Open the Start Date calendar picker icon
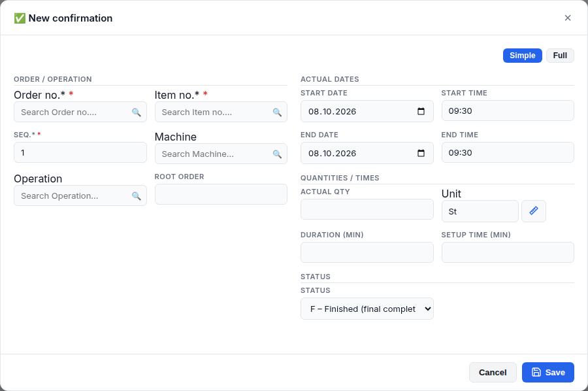 click(421, 111)
